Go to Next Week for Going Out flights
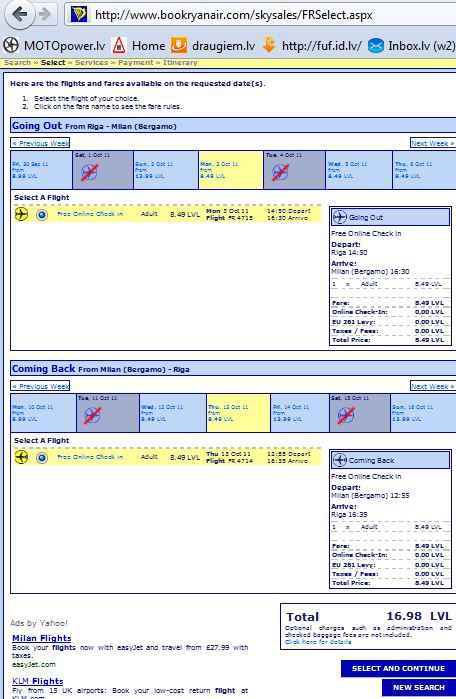 (x=432, y=143)
